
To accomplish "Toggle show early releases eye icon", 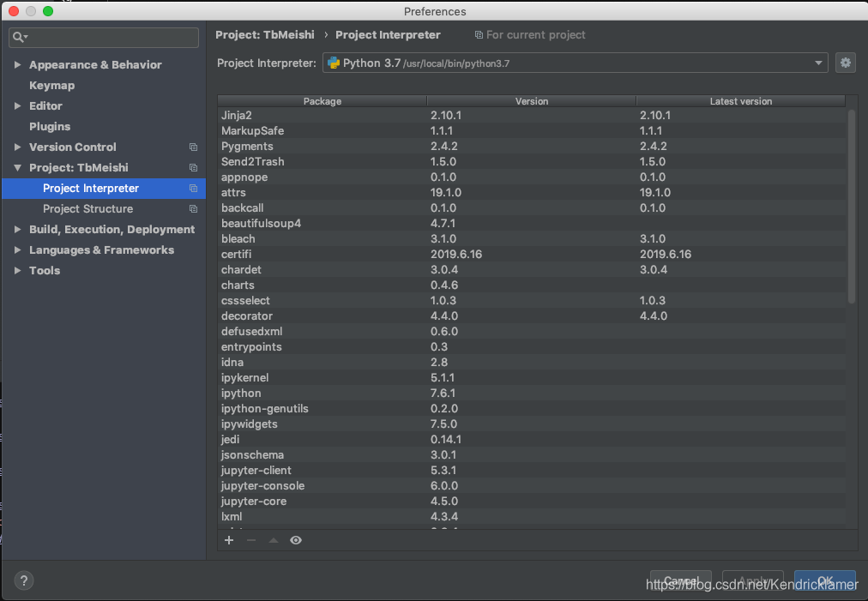I will (x=296, y=540).
